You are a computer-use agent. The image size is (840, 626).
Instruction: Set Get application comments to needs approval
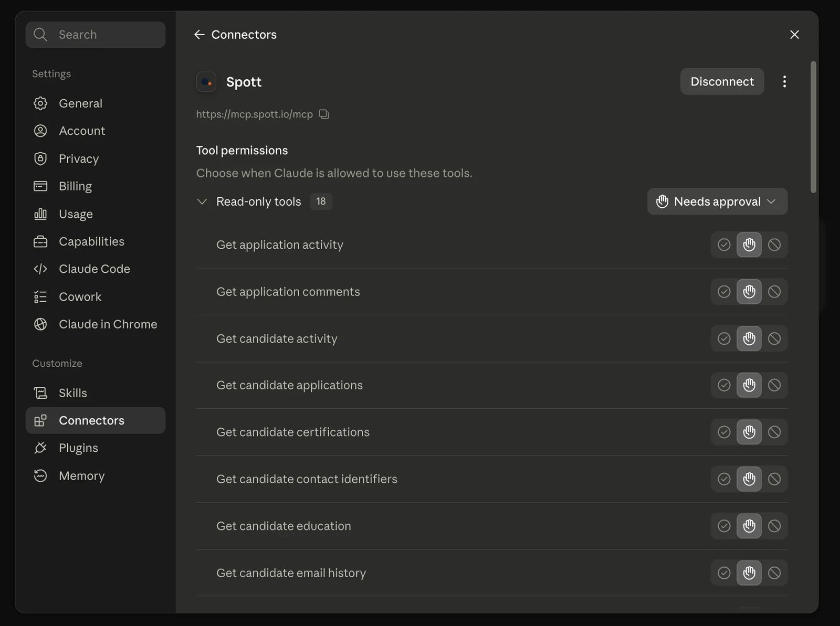pyautogui.click(x=749, y=292)
